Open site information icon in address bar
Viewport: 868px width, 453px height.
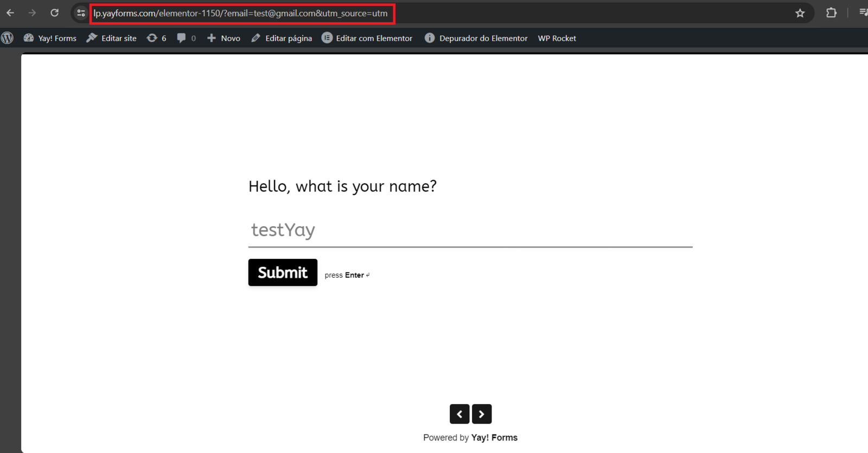point(81,13)
